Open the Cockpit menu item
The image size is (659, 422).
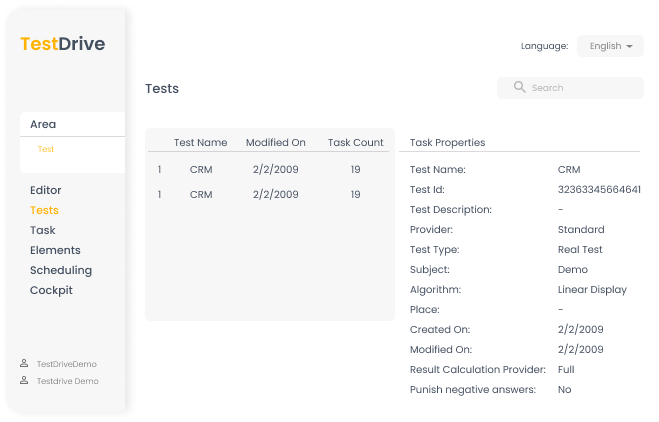pos(51,290)
